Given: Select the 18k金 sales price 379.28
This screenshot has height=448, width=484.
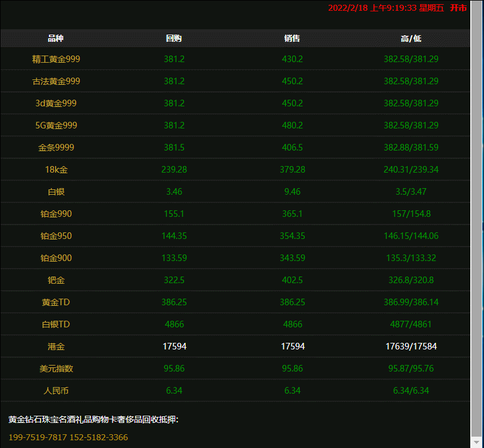Looking at the screenshot, I should click(x=292, y=169).
